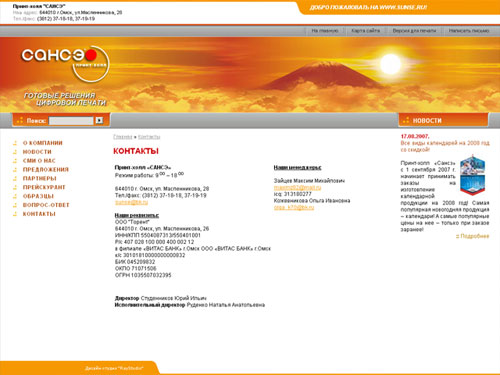Open the calendar thumbnail in news panel
Screen dimensions: 500x375
coord(472,175)
